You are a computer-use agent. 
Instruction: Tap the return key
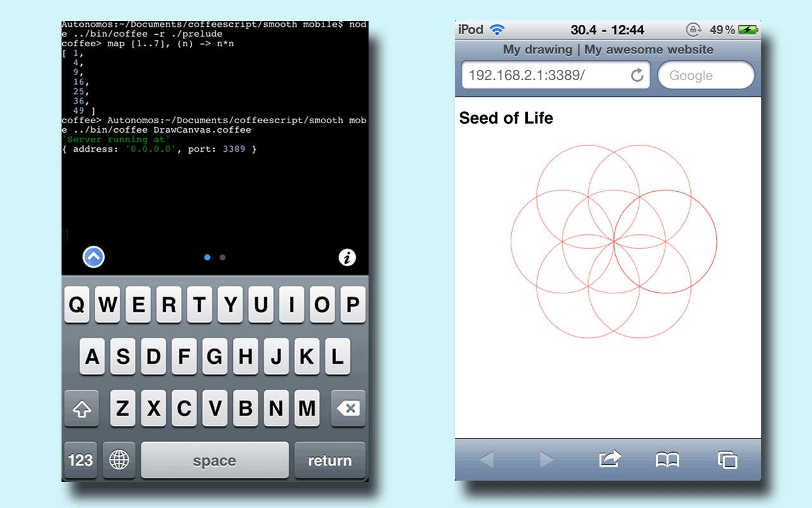tap(330, 460)
